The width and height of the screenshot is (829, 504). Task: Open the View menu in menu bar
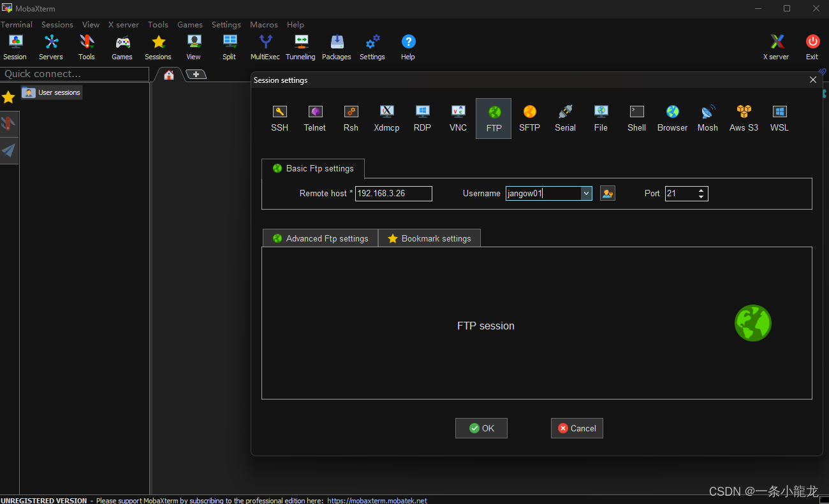coord(91,24)
